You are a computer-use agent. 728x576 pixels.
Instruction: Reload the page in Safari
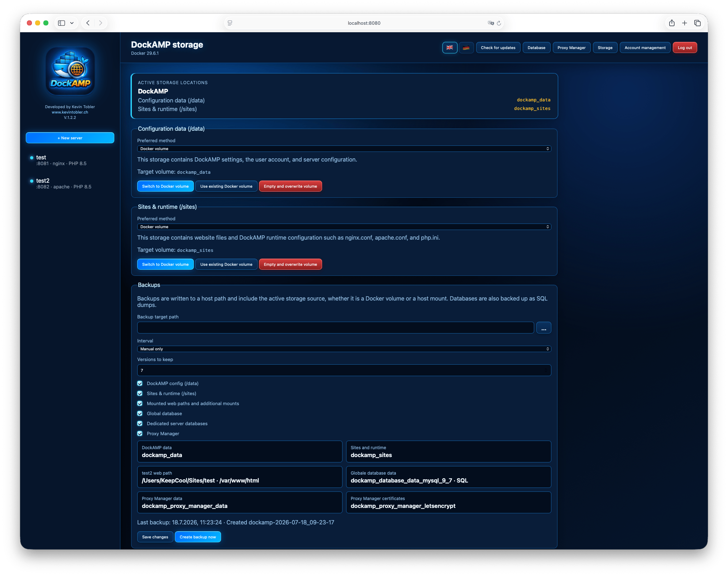[499, 23]
